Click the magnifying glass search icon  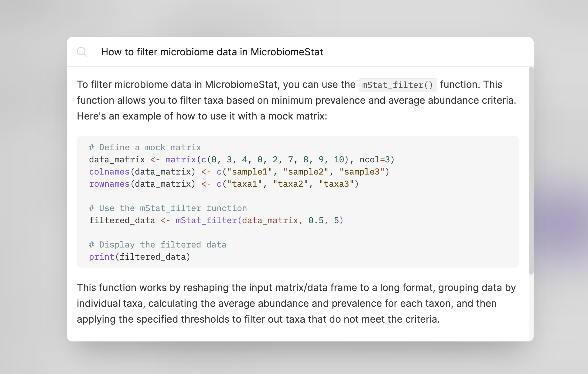pos(82,52)
